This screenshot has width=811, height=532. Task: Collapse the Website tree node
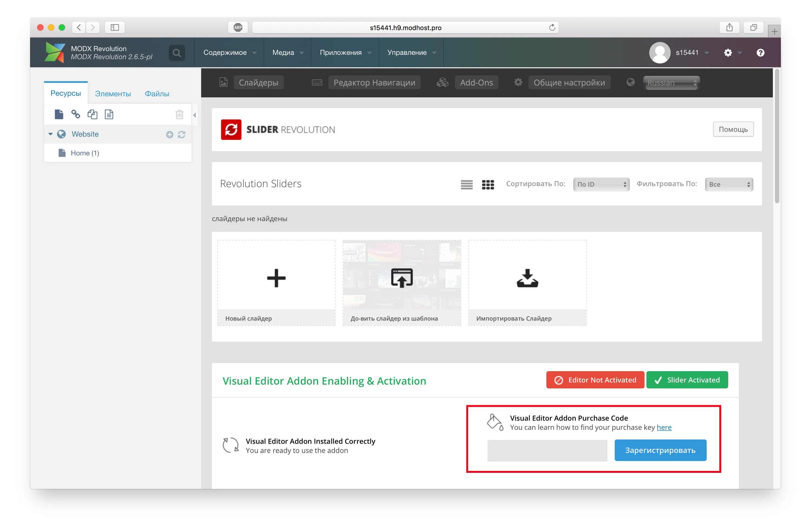pos(51,134)
